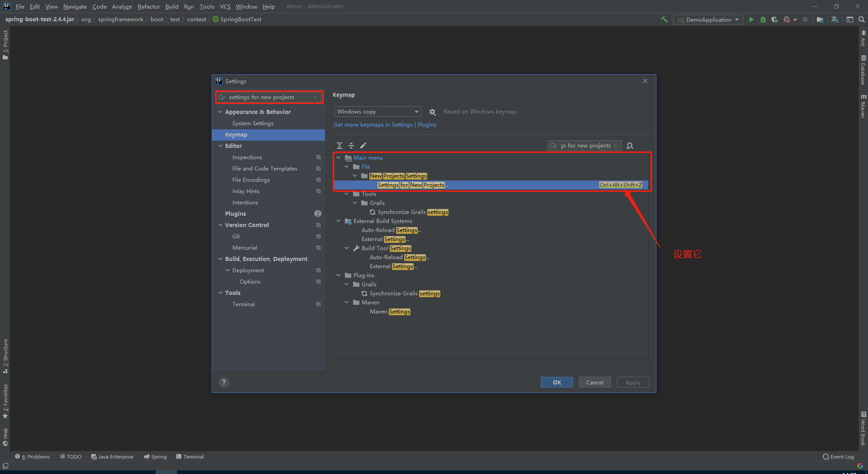The image size is (868, 474).
Task: Collapse the Plug-ins keymap node
Action: (339, 275)
